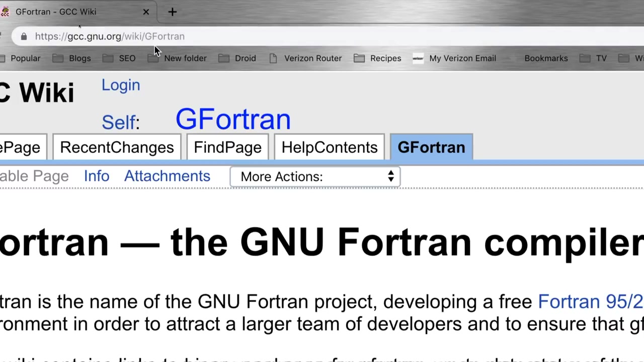The height and width of the screenshot is (362, 644).
Task: Click the TV bookmark folder icon
Action: point(585,58)
